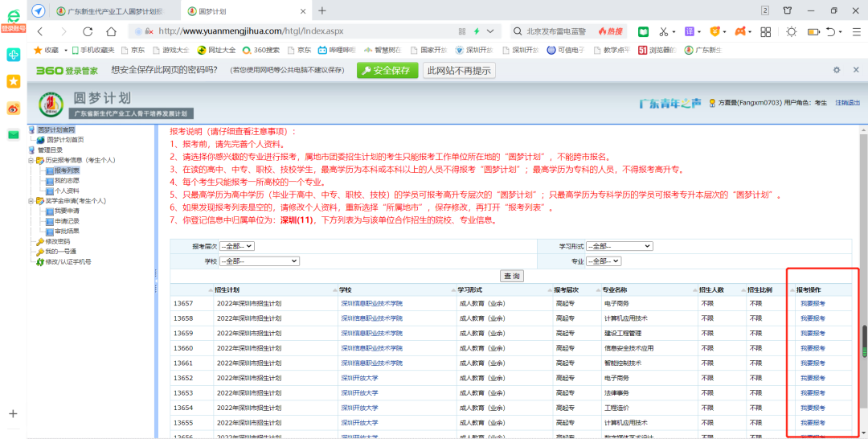Open password bar settings gear icon
This screenshot has height=439, width=868.
[836, 71]
